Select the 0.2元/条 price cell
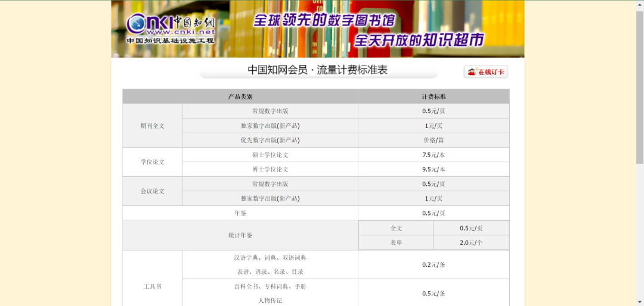Screen dimensions: 644x306 click(x=434, y=265)
